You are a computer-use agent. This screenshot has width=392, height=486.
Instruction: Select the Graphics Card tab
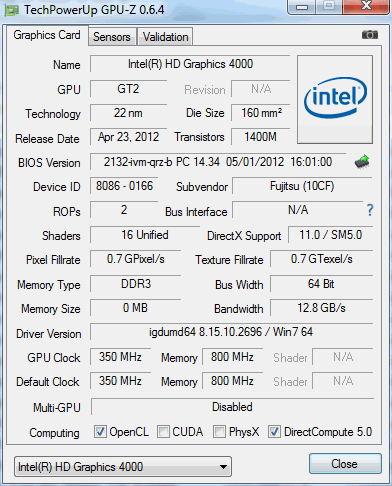click(x=47, y=35)
